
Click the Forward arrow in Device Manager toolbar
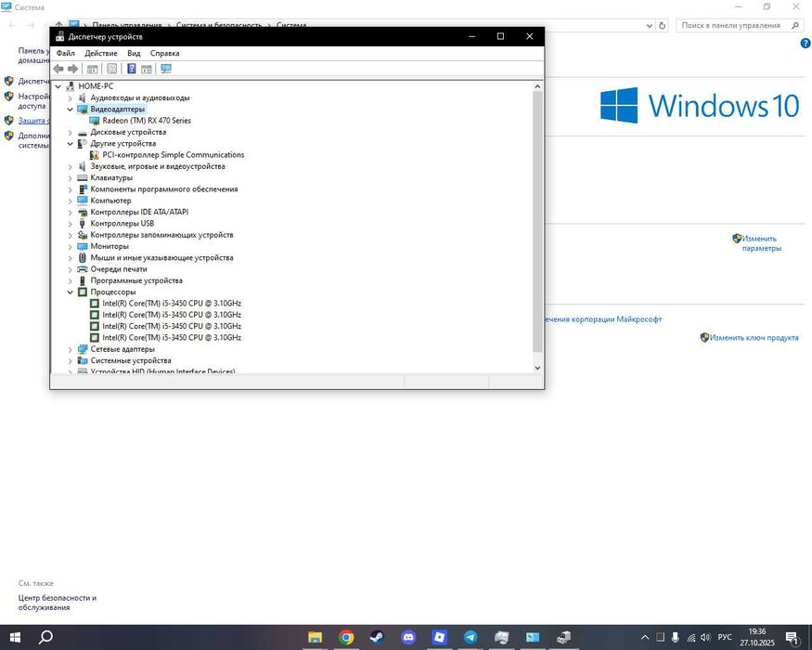pos(73,69)
